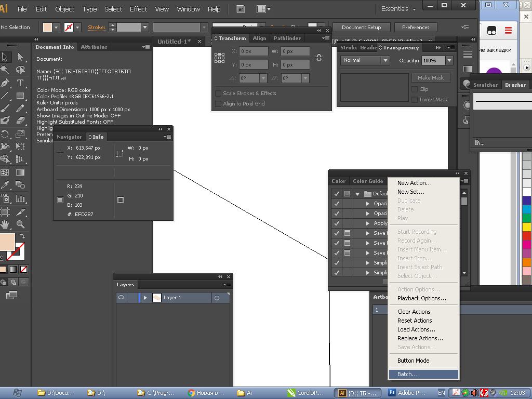Click the Preferences button
This screenshot has width=532, height=399.
tap(416, 28)
